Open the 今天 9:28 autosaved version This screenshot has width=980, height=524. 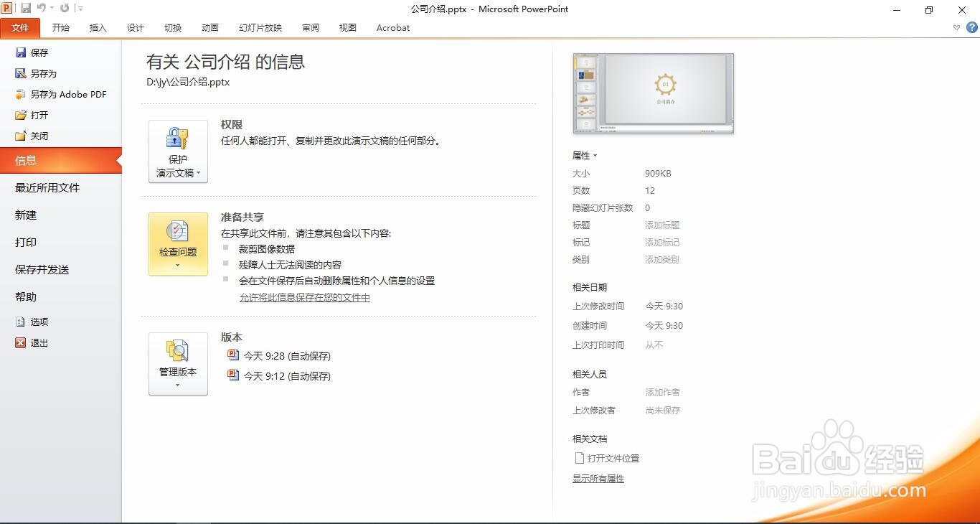click(x=279, y=356)
